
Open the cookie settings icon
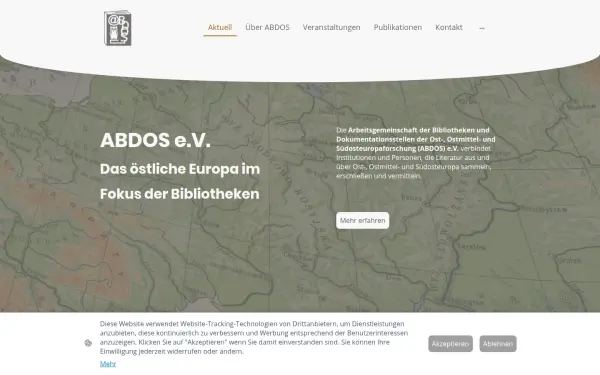88,343
